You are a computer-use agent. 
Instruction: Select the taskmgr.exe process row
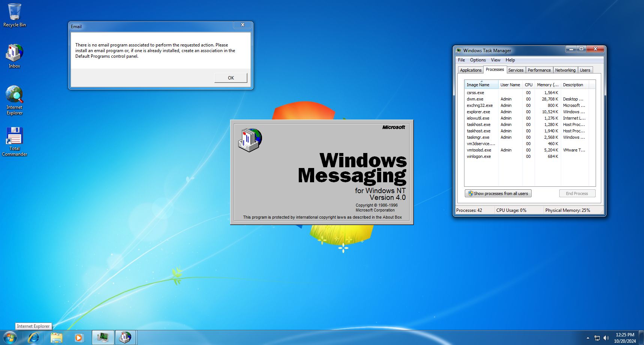527,137
